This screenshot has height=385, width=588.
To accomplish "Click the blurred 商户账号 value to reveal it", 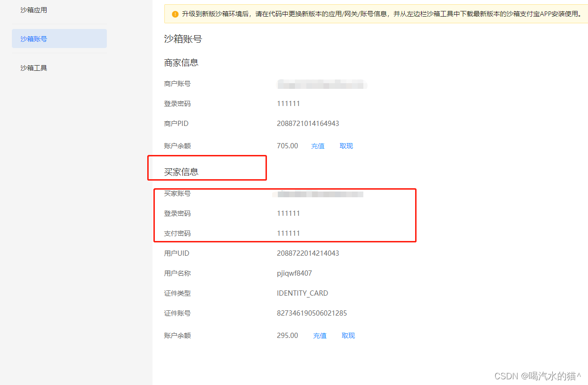I will click(x=322, y=84).
